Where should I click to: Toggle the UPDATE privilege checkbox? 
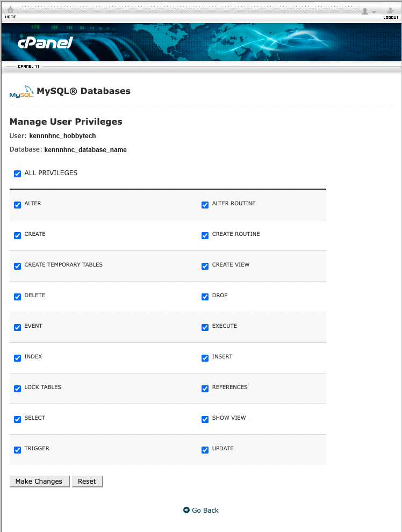coord(205,450)
